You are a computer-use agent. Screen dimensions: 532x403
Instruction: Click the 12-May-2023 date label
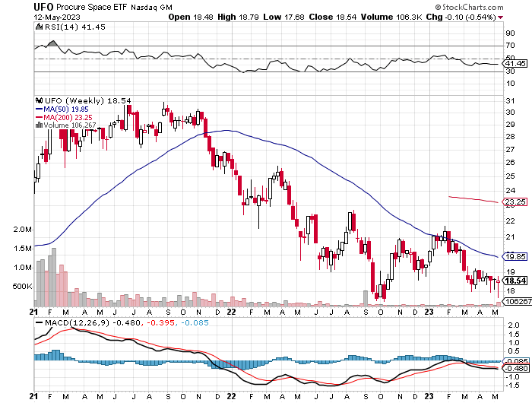57,17
